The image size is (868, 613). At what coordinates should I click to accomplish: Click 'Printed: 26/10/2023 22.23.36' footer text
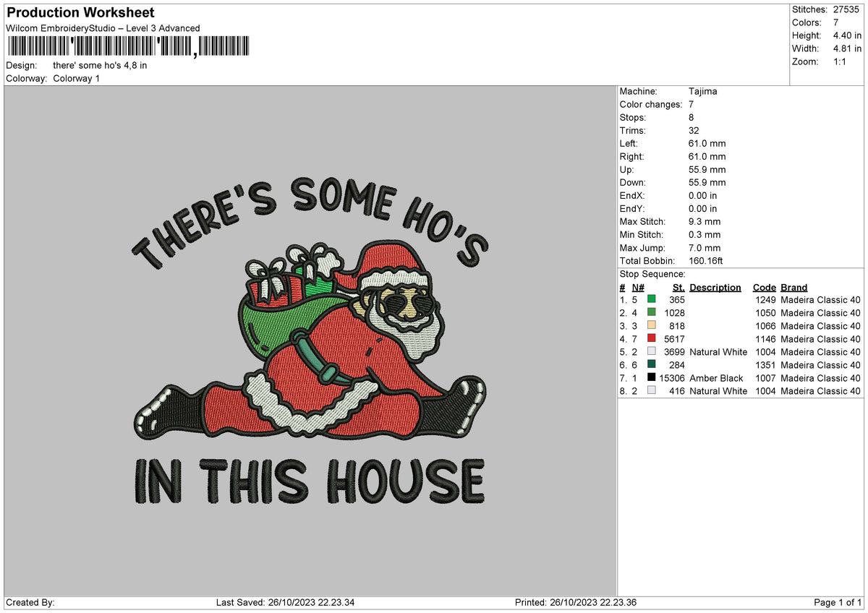point(576,602)
